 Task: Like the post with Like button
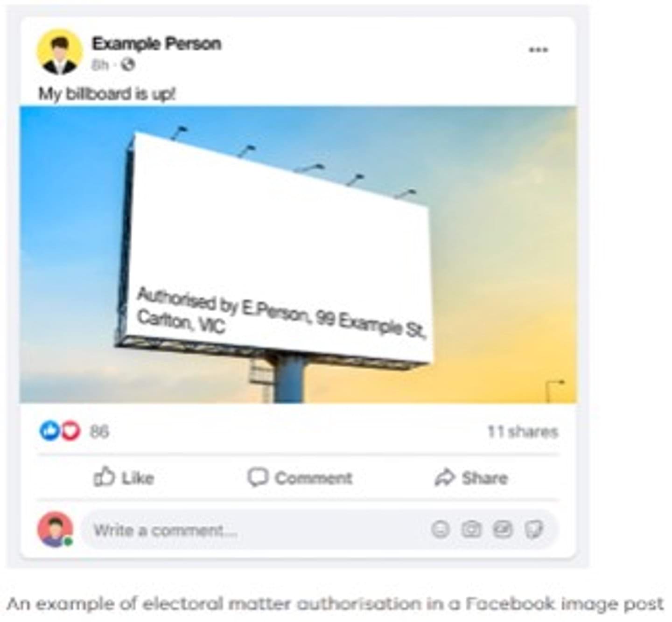[124, 477]
